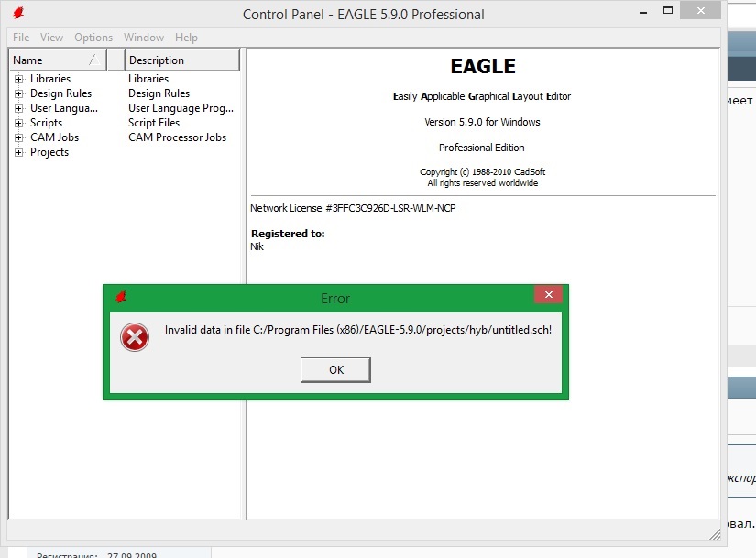Viewport: 756px width, 558px height.
Task: Select the User Langua... tree item
Action: coord(64,108)
